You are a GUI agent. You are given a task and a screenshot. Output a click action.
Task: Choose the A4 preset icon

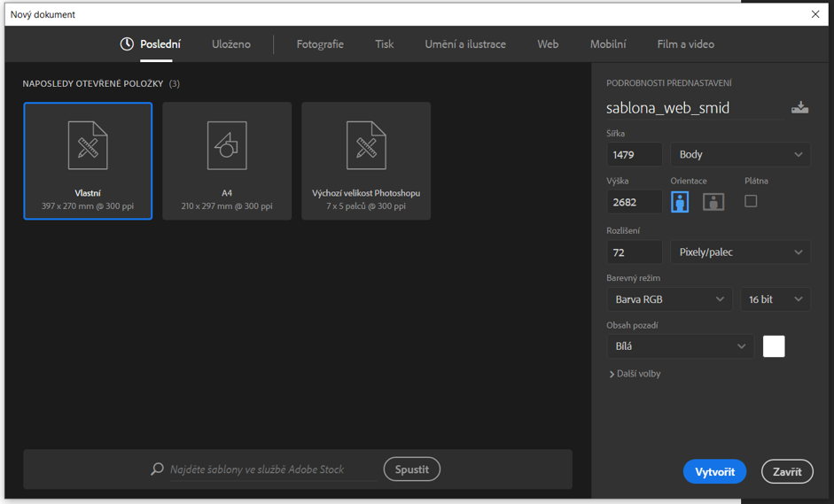click(x=227, y=145)
